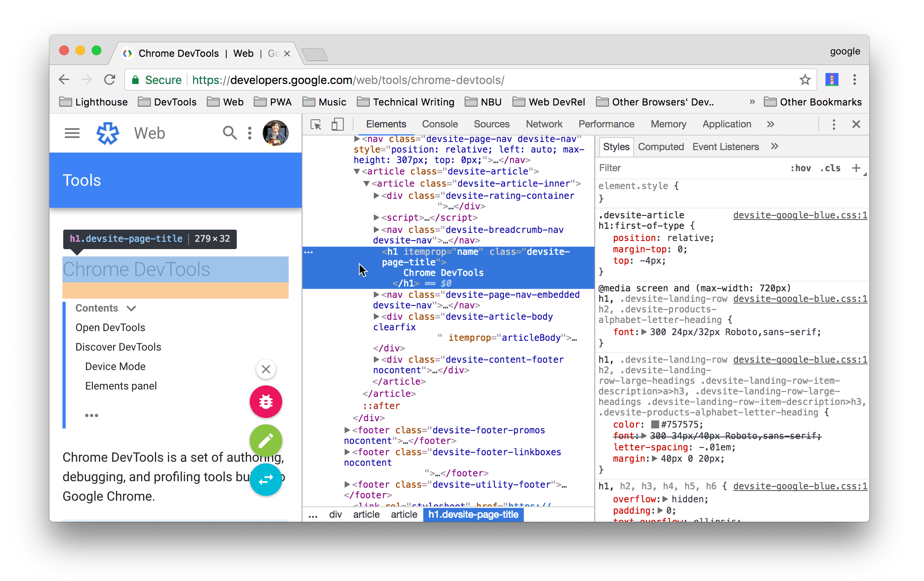Open the Console panel tab

pyautogui.click(x=440, y=125)
